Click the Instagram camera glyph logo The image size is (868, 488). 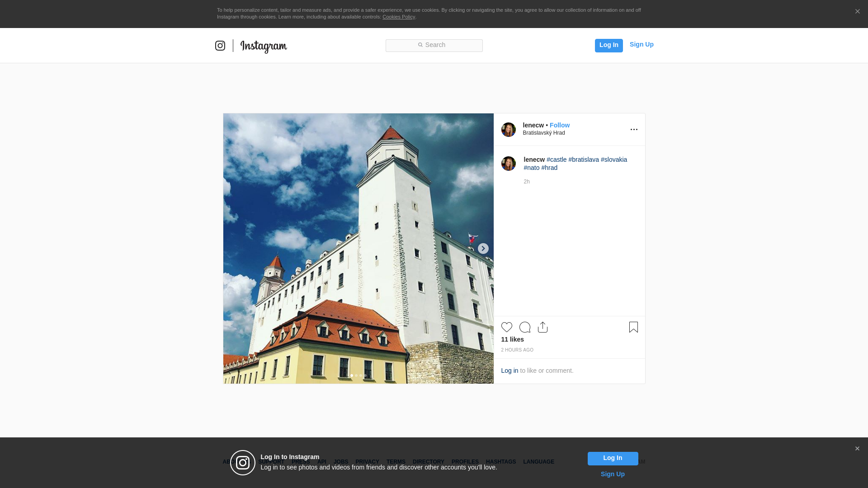tap(220, 46)
